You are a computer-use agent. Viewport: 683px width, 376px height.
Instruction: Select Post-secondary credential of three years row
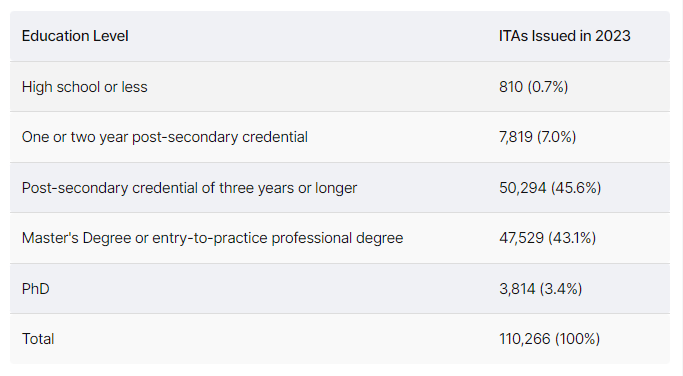pyautogui.click(x=340, y=188)
